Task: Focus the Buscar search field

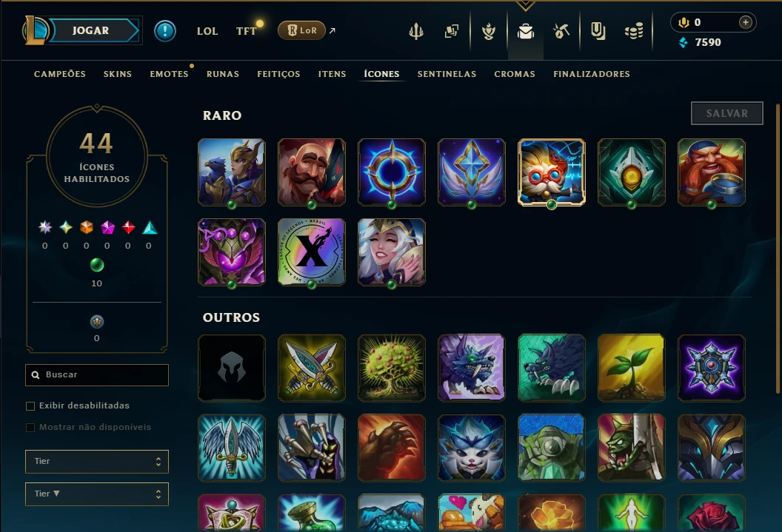Action: pyautogui.click(x=97, y=374)
